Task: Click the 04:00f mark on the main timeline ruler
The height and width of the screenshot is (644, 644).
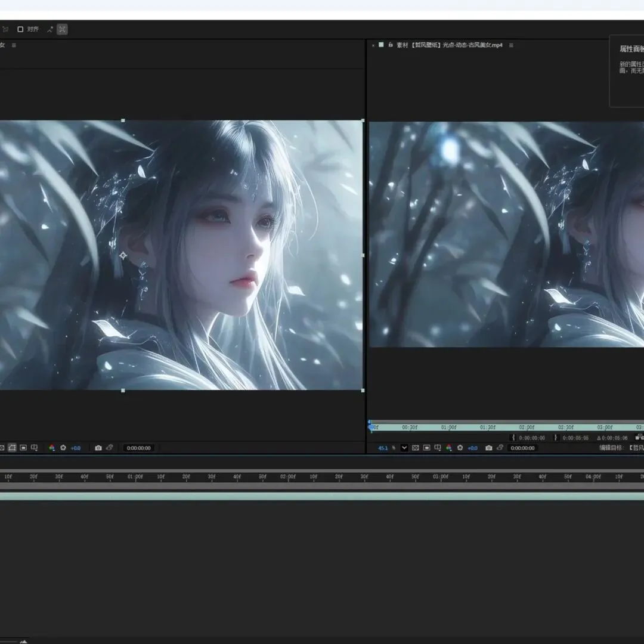Action: click(593, 477)
